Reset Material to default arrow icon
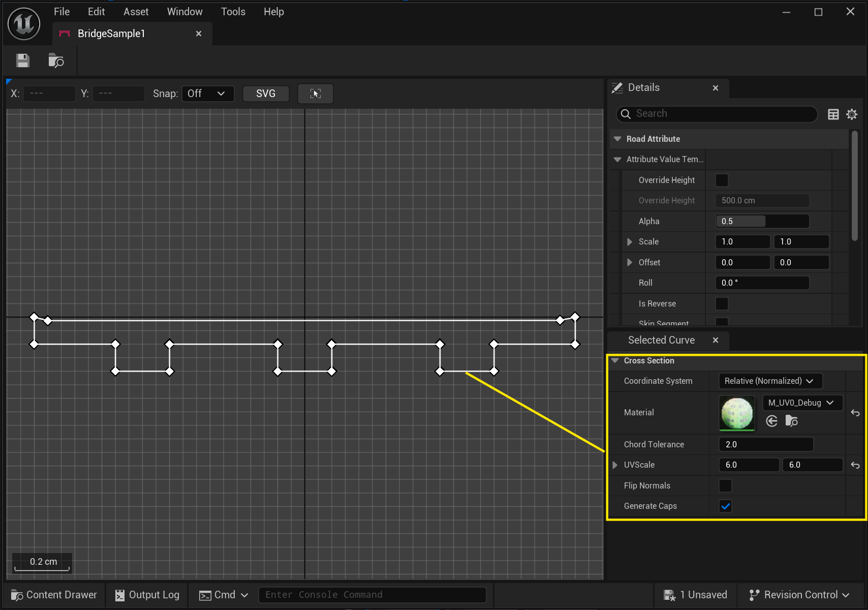Image resolution: width=868 pixels, height=610 pixels. click(855, 413)
